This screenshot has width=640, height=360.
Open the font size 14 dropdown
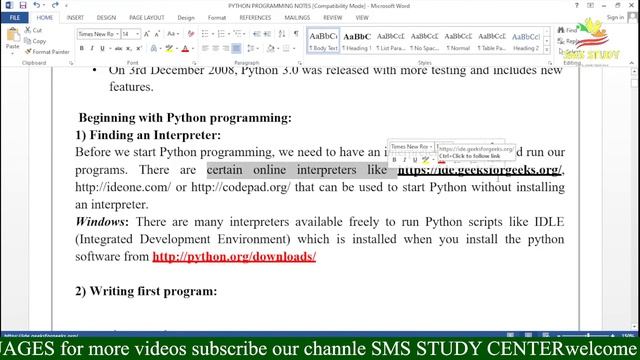138,34
